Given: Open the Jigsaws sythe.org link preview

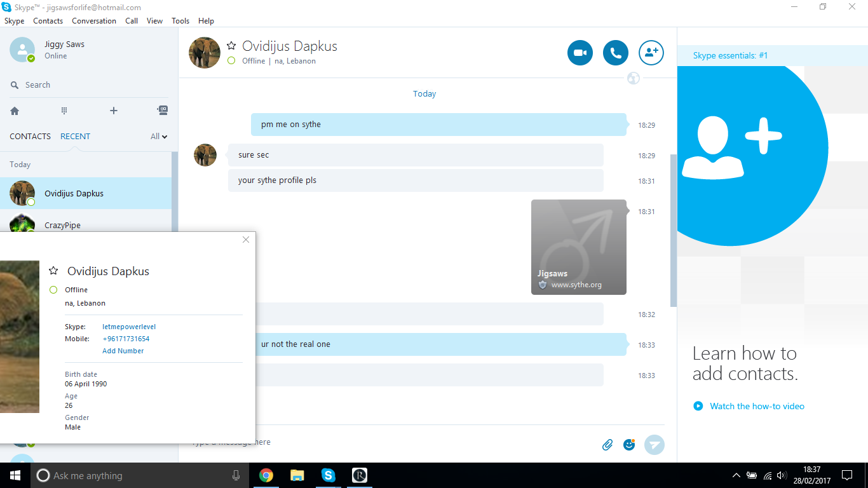Looking at the screenshot, I should (x=579, y=247).
